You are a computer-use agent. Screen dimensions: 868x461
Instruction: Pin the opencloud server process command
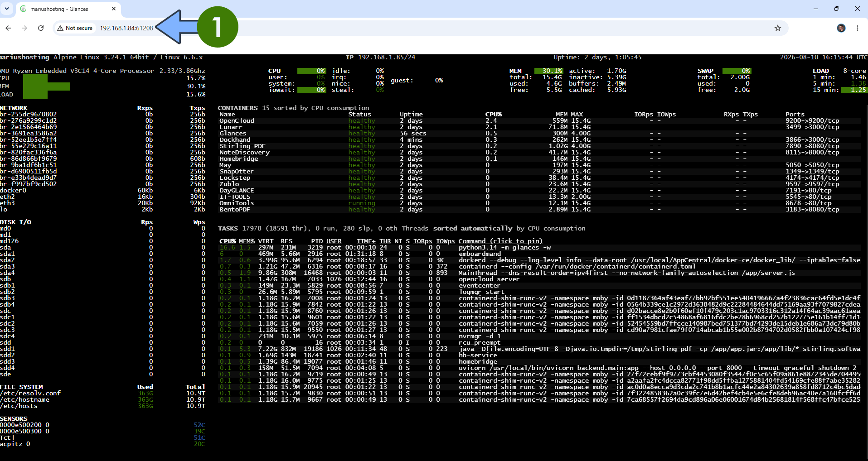489,279
